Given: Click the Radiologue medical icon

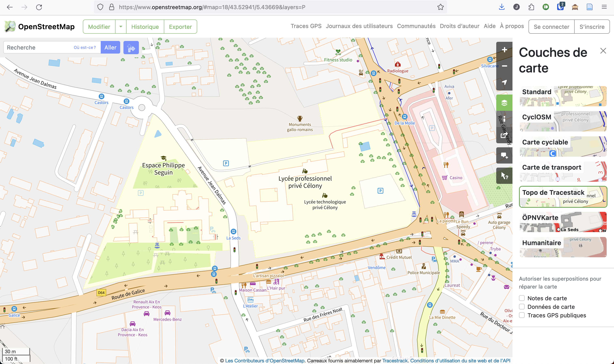Looking at the screenshot, I should [x=398, y=65].
